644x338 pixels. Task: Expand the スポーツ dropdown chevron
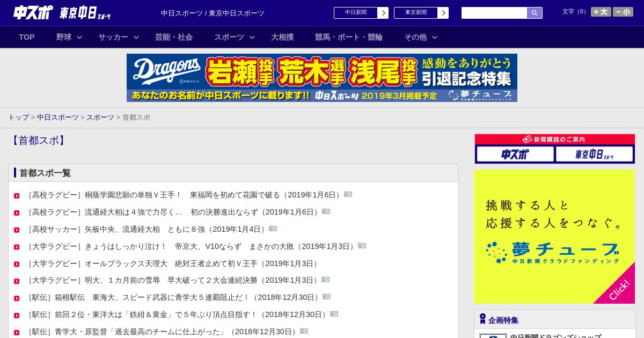[x=252, y=37]
